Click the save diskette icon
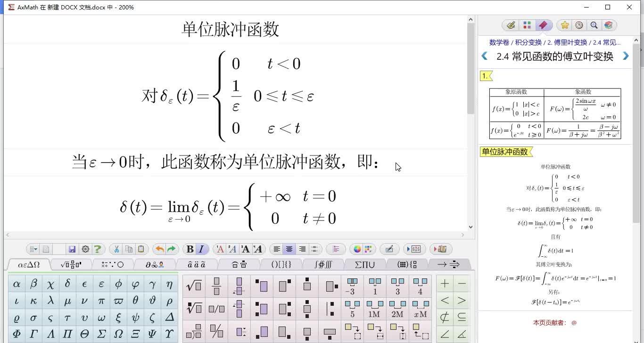The image size is (644, 343). click(72, 249)
